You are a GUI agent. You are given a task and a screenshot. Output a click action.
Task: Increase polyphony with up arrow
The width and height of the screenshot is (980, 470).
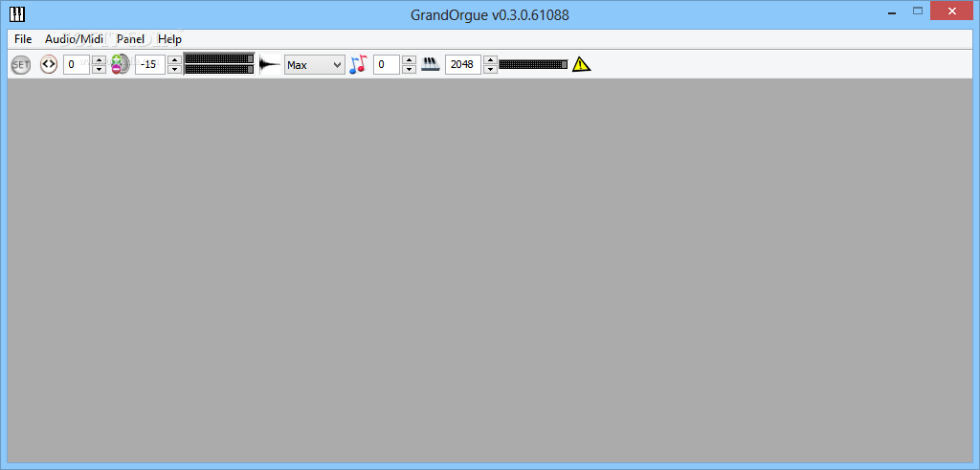click(491, 60)
